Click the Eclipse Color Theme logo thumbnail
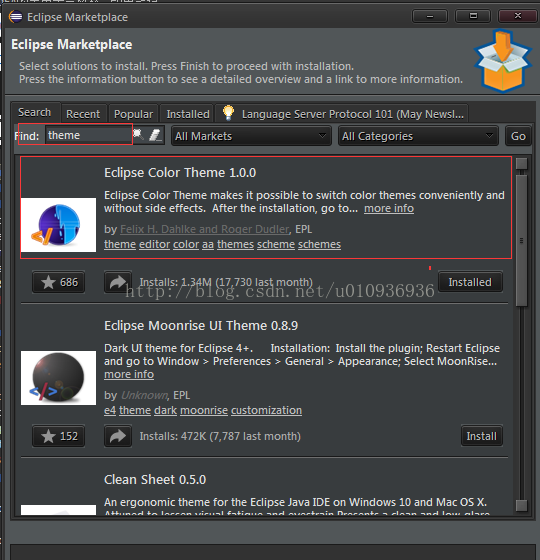This screenshot has height=560, width=540. coord(59,225)
